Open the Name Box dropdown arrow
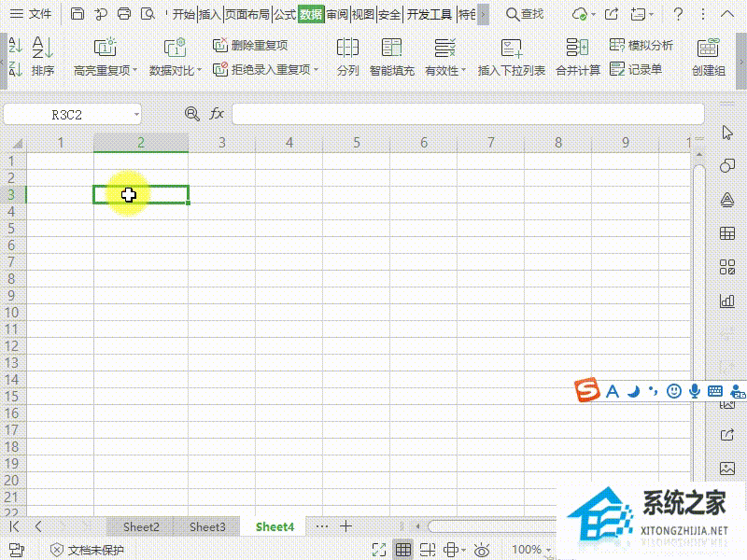Image resolution: width=747 pixels, height=560 pixels. [136, 114]
